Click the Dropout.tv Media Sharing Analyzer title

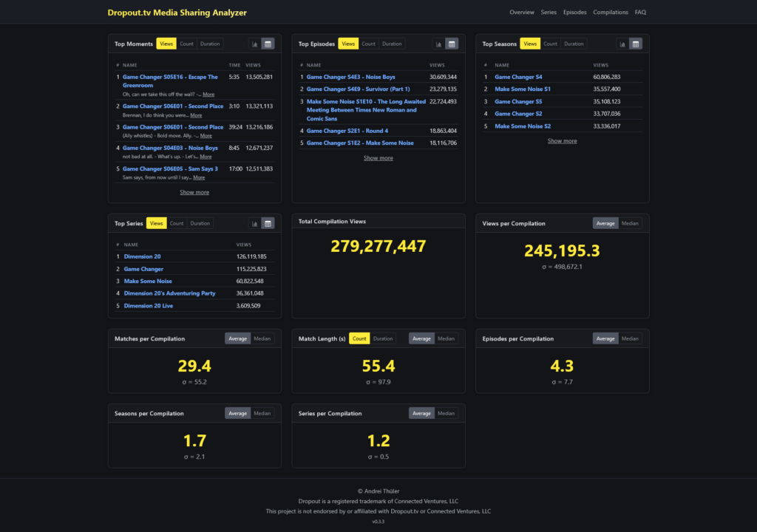177,13
